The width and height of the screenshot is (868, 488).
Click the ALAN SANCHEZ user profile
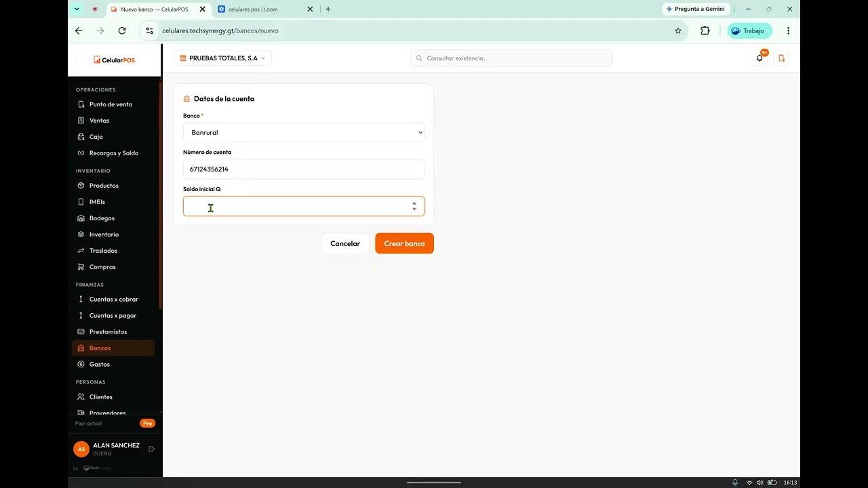116,449
